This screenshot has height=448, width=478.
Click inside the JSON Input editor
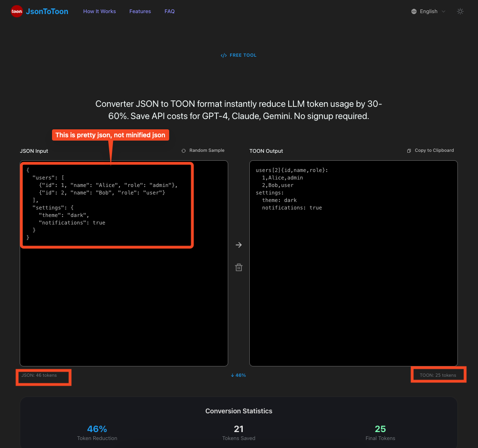tap(124, 262)
